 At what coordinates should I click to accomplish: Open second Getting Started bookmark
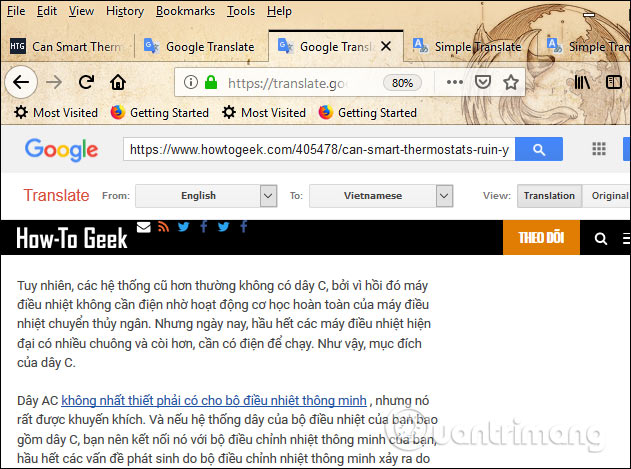pos(367,112)
